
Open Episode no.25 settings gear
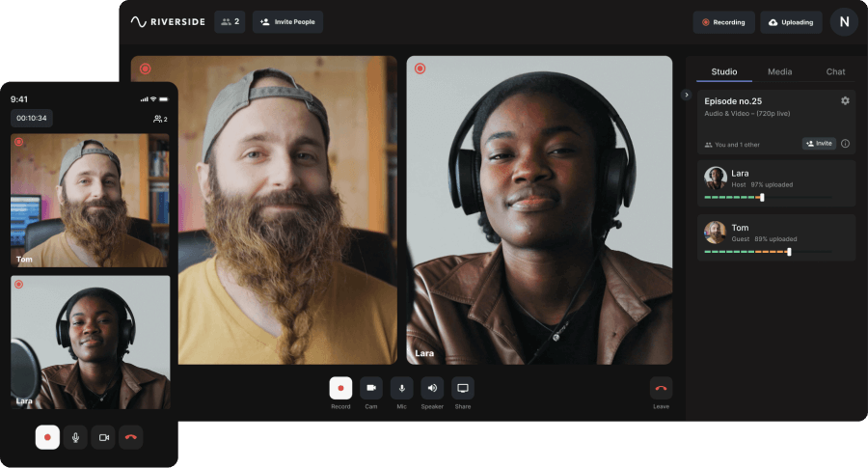[845, 100]
